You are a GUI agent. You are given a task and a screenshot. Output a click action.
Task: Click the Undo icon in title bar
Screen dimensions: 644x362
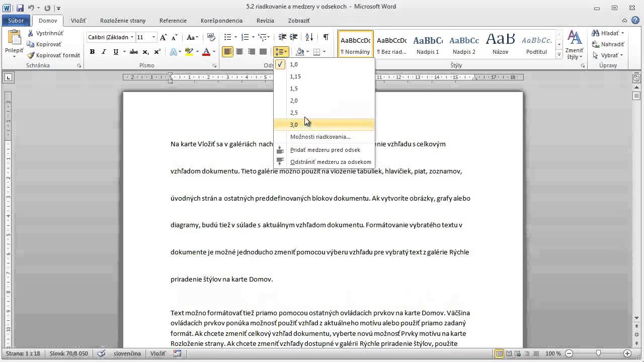point(31,8)
